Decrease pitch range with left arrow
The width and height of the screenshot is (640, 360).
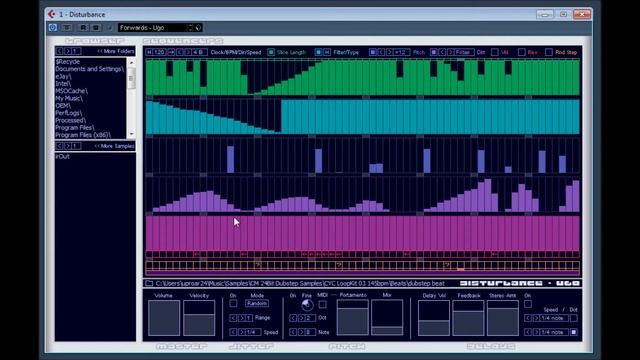pos(381,52)
